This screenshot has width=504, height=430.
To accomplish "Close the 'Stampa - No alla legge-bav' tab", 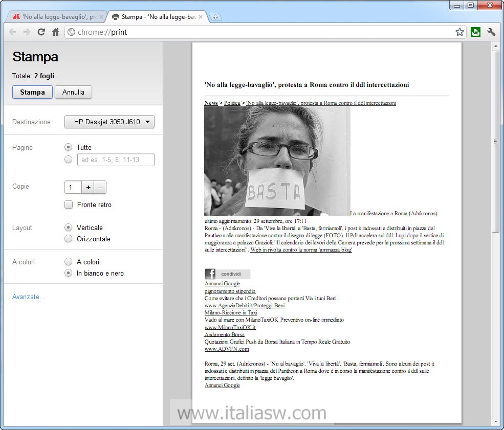I will click(x=201, y=17).
